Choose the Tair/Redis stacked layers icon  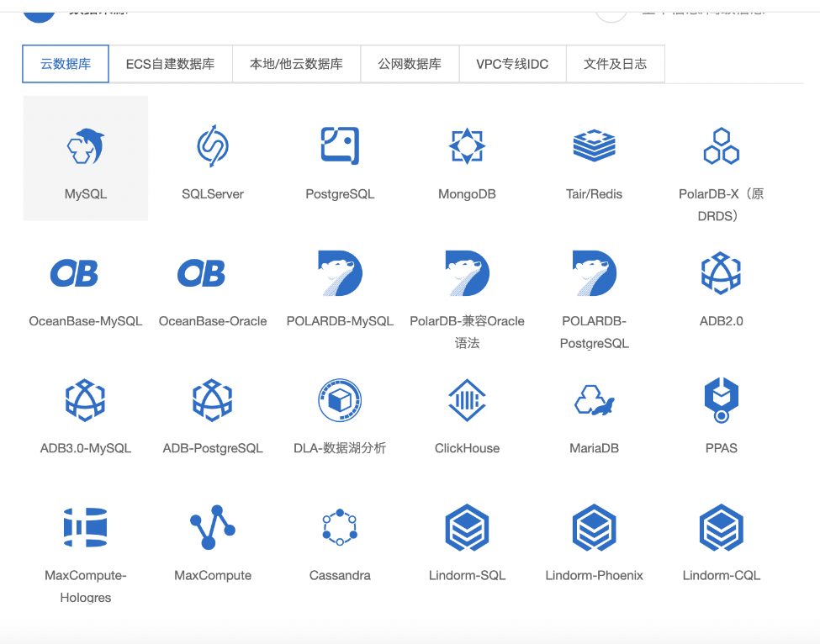pyautogui.click(x=594, y=145)
